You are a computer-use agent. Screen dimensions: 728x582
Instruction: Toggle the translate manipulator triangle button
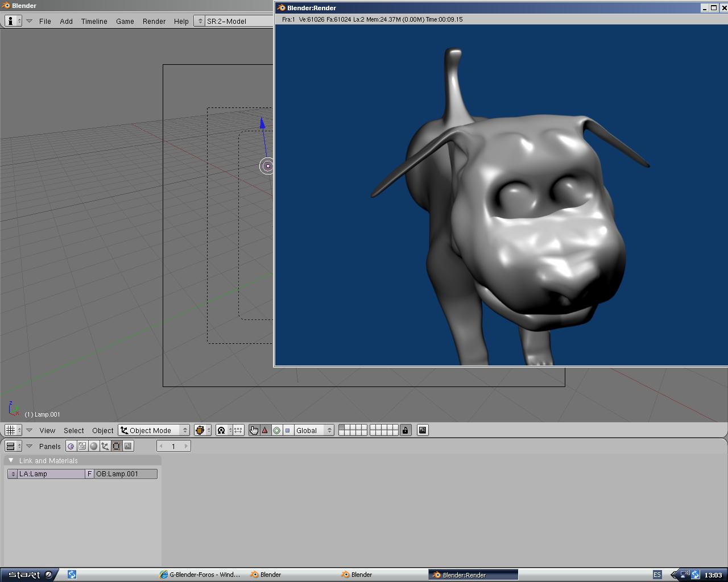pos(265,430)
